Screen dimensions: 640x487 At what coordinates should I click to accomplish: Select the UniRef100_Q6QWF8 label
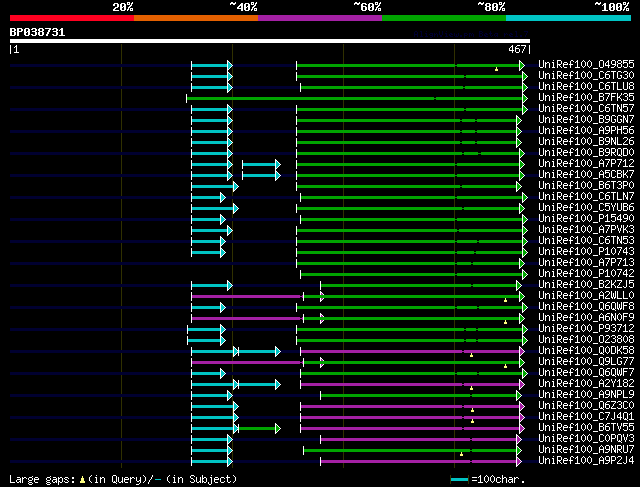tap(586, 307)
